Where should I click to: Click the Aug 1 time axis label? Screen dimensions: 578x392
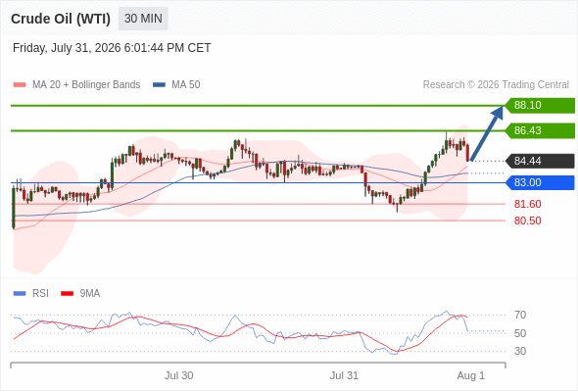coord(471,375)
